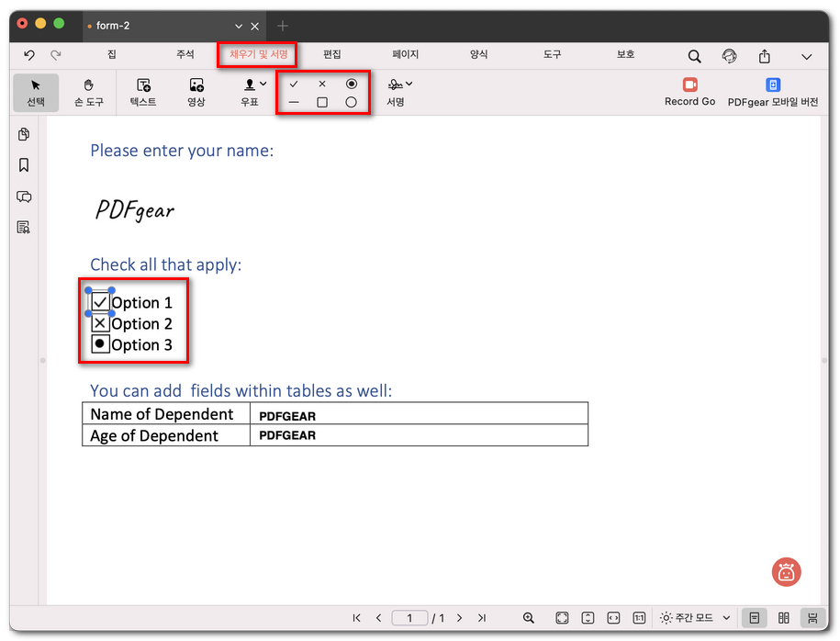This screenshot has height=641, width=840.
Task: Expand the signature (서명) dropdown
Action: pos(409,84)
